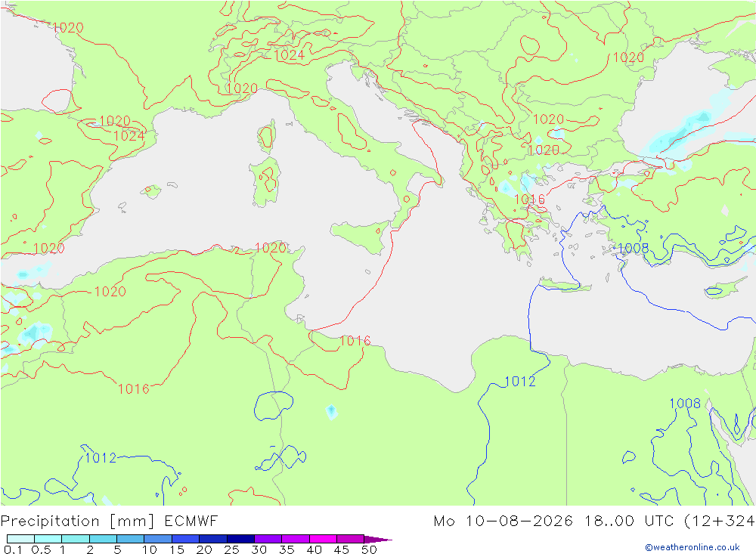The height and width of the screenshot is (554, 756).
Task: Select the 'ECMWF' model label
Action: click(x=191, y=522)
